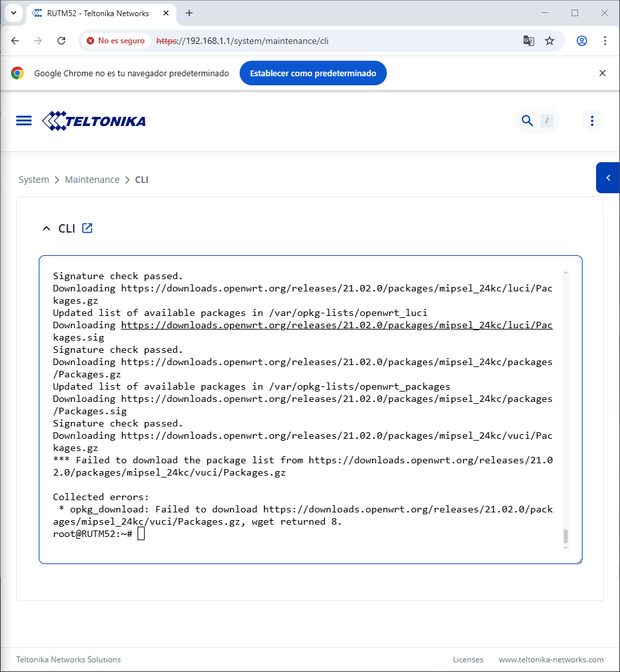Image resolution: width=620 pixels, height=672 pixels.
Task: Go to Maintenance in breadcrumb
Action: pos(92,180)
